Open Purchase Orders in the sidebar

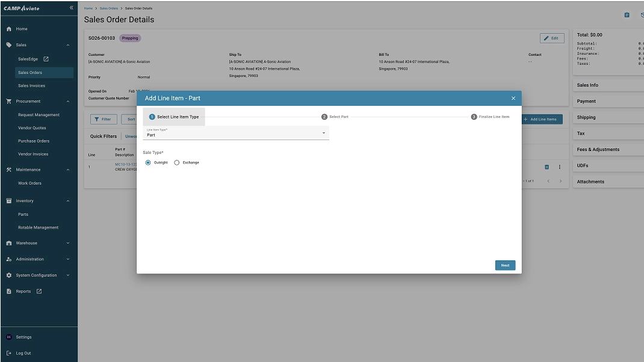coord(34,141)
